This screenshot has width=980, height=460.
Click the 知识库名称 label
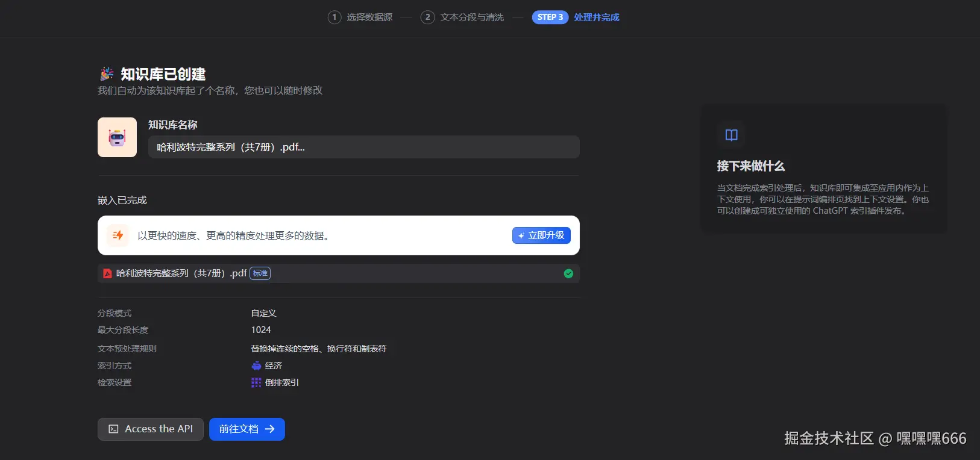173,125
